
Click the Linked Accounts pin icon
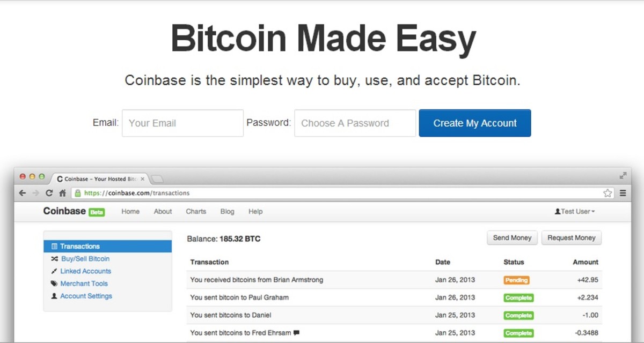click(54, 271)
